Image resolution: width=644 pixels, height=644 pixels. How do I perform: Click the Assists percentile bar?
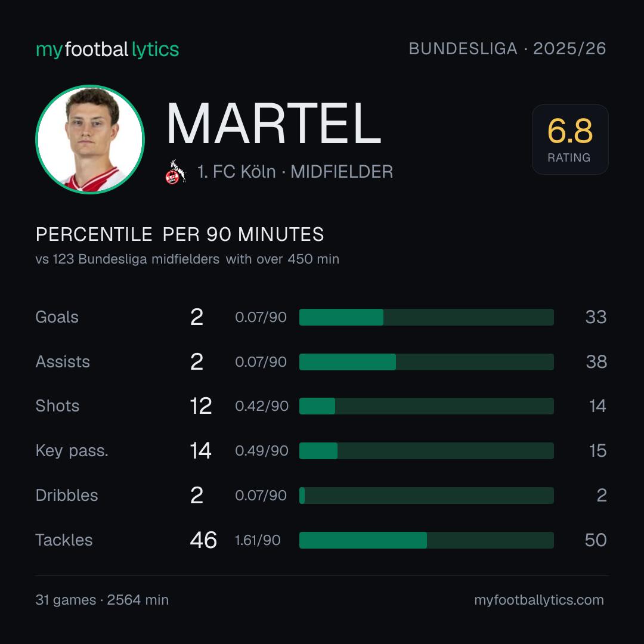426,362
